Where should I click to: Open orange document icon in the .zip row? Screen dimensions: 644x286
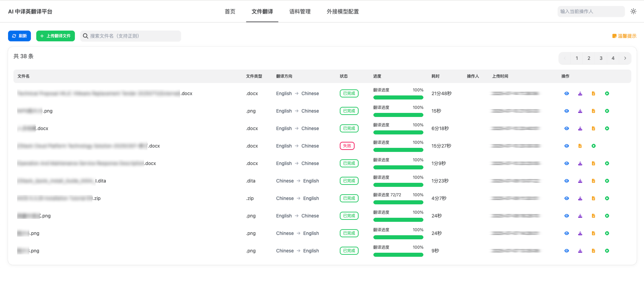point(593,198)
